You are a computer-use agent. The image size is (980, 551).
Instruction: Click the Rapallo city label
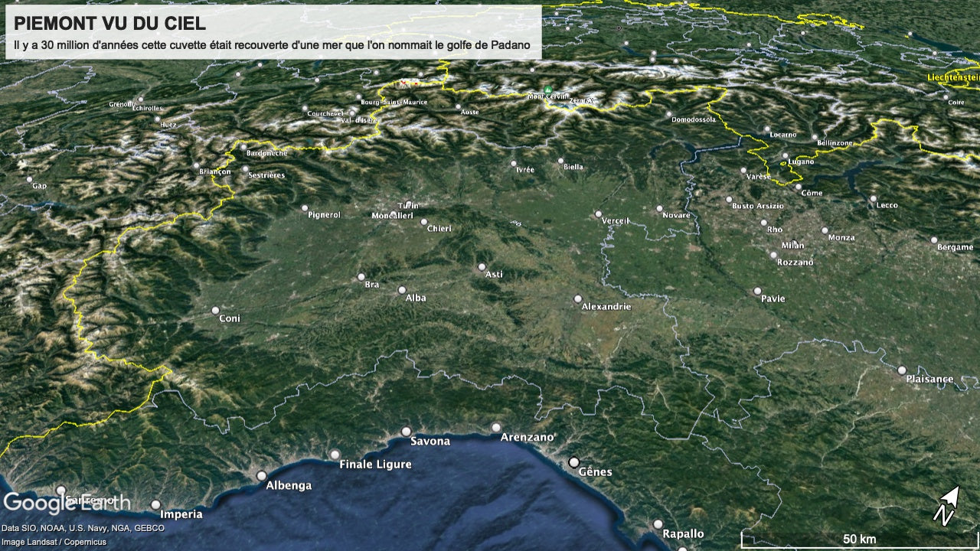(x=683, y=533)
